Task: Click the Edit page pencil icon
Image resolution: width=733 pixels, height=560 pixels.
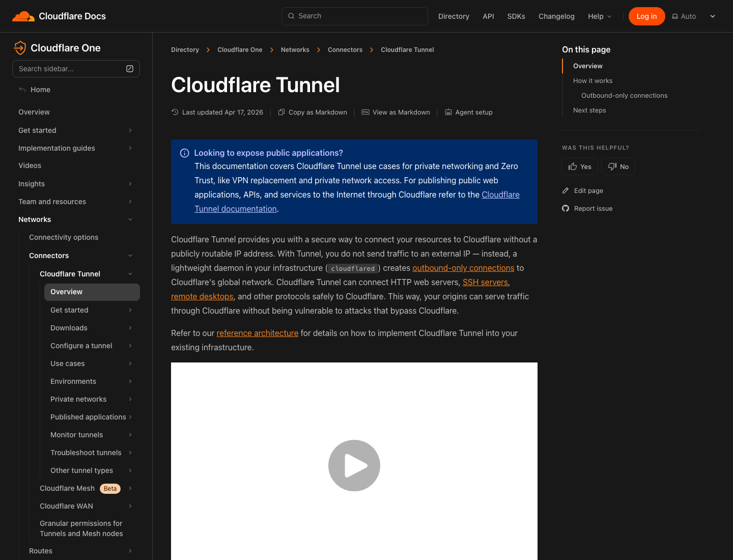Action: coord(566,190)
